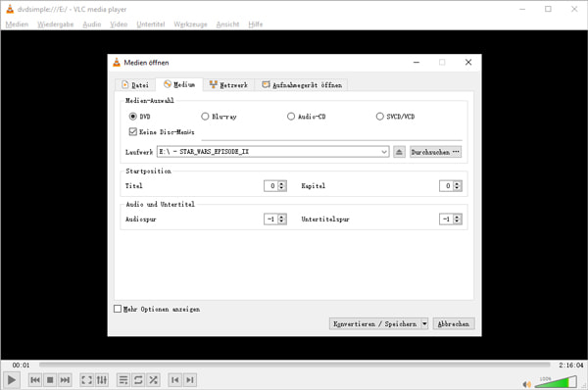This screenshot has height=390, width=588.
Task: Increase the Kapitel spinner value
Action: coord(457,183)
